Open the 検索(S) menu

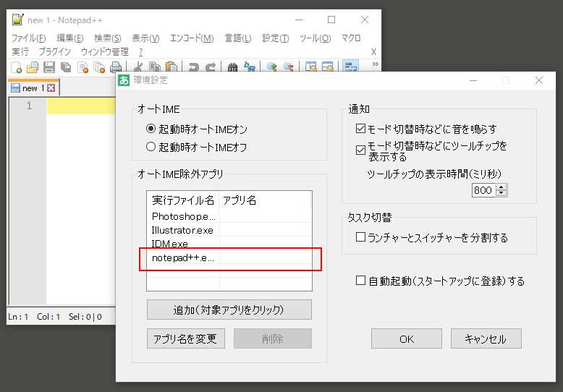pyautogui.click(x=108, y=38)
